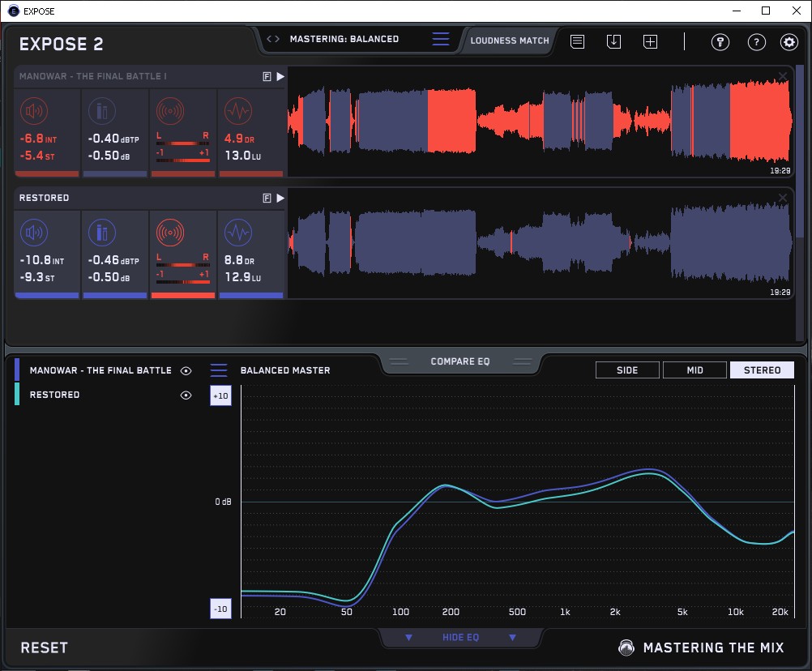The height and width of the screenshot is (671, 812).
Task: Toggle visibility of Restored EQ curve
Action: (x=186, y=395)
